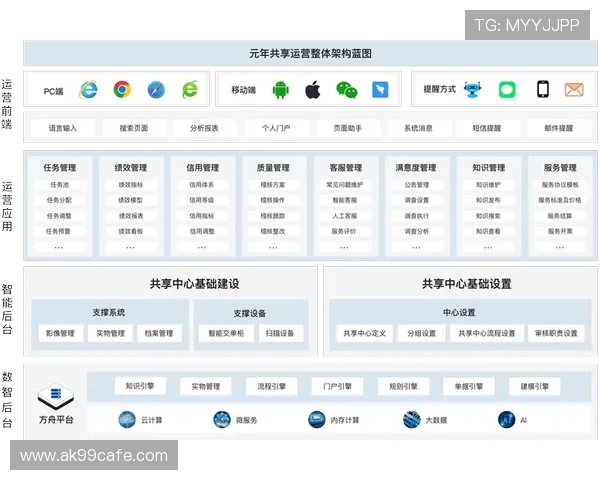The height and width of the screenshot is (480, 600).
Task: Select the 语言输入 box
Action: point(63,128)
